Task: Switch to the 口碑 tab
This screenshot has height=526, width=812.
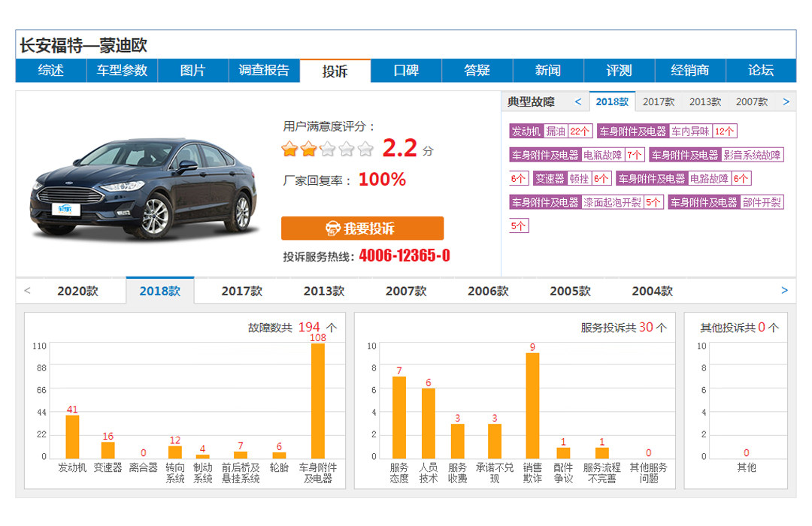Action: pyautogui.click(x=406, y=71)
